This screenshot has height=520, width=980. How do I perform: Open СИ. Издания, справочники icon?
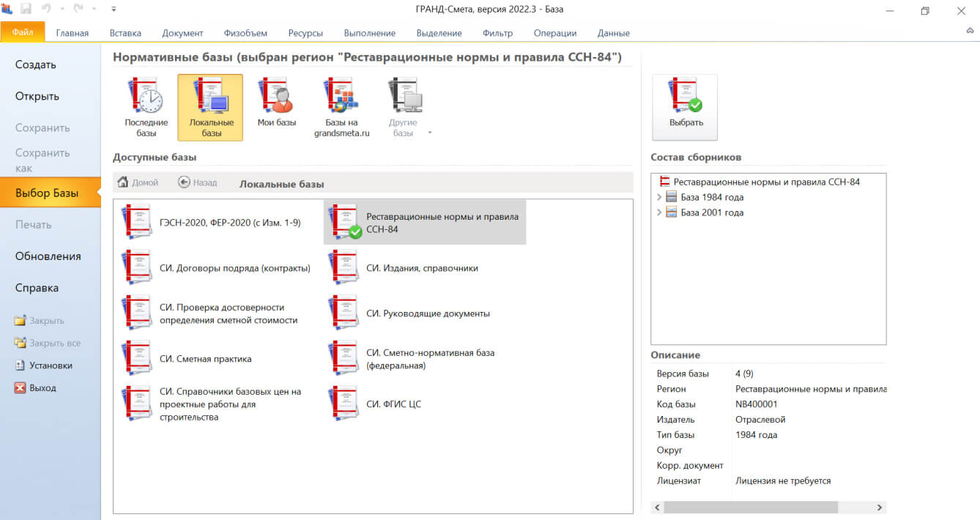(x=344, y=268)
